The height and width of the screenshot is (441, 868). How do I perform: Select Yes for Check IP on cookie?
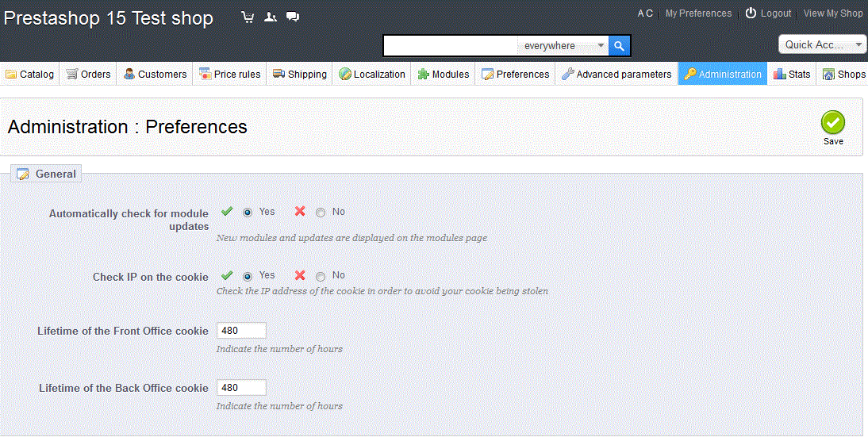pos(248,277)
